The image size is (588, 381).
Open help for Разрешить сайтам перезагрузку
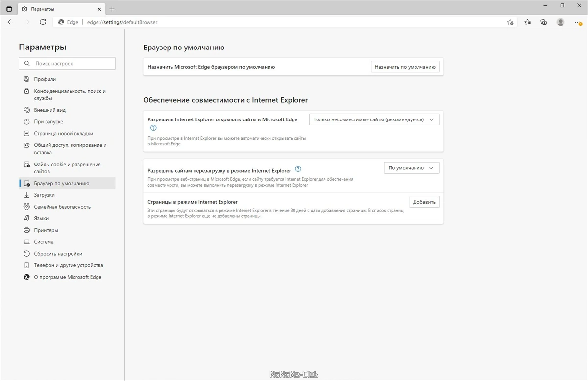click(x=298, y=169)
